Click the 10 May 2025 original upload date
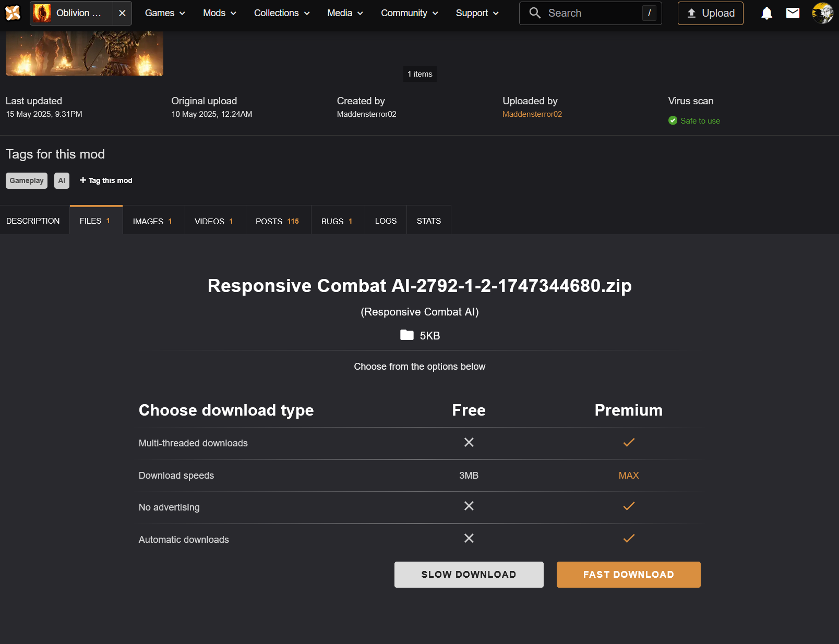839x644 pixels. (212, 114)
